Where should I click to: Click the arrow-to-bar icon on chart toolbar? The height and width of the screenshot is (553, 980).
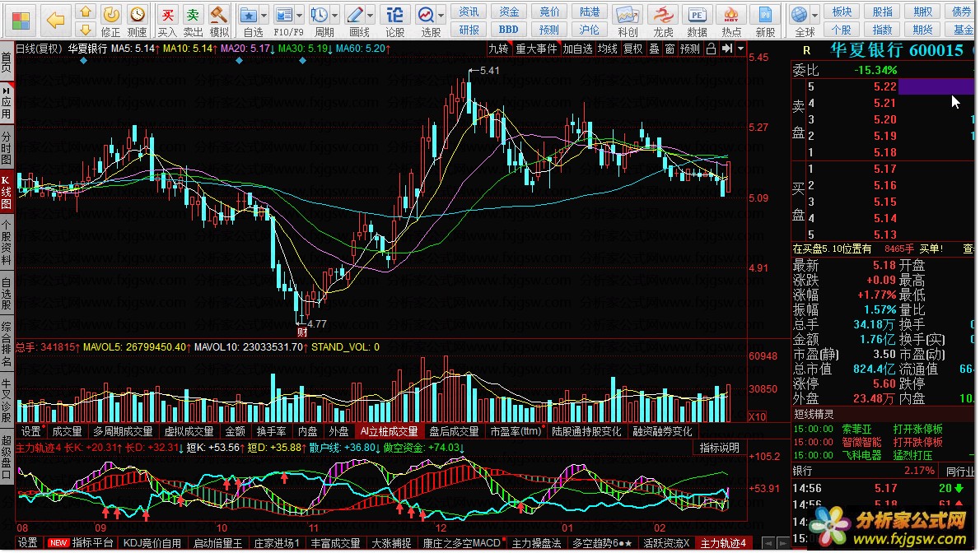pos(727,49)
